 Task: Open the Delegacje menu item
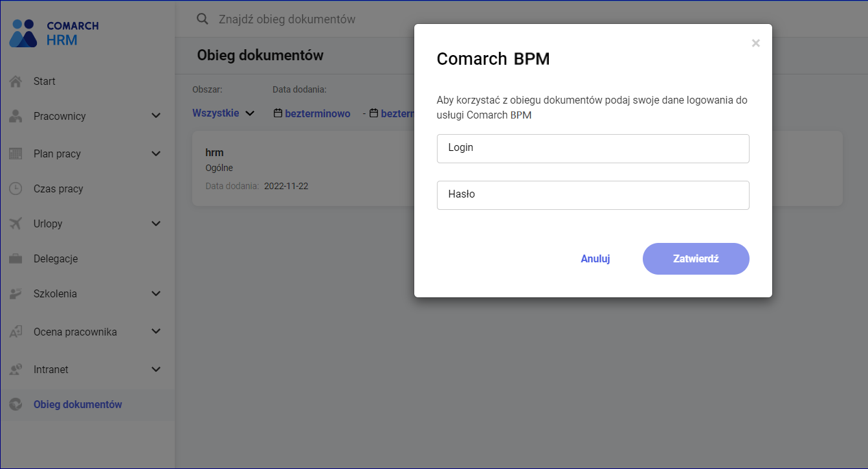click(x=56, y=259)
